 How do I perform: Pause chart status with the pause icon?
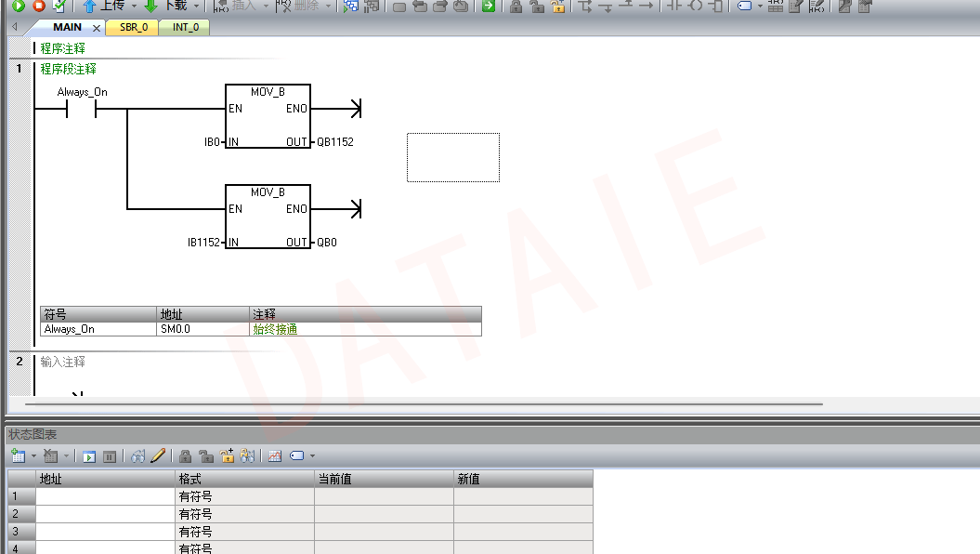click(x=110, y=457)
